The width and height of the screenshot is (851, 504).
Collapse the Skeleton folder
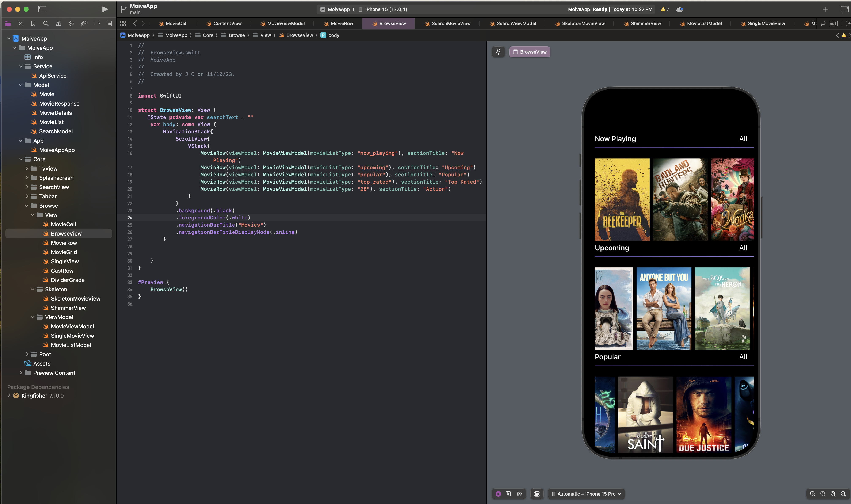[33, 289]
